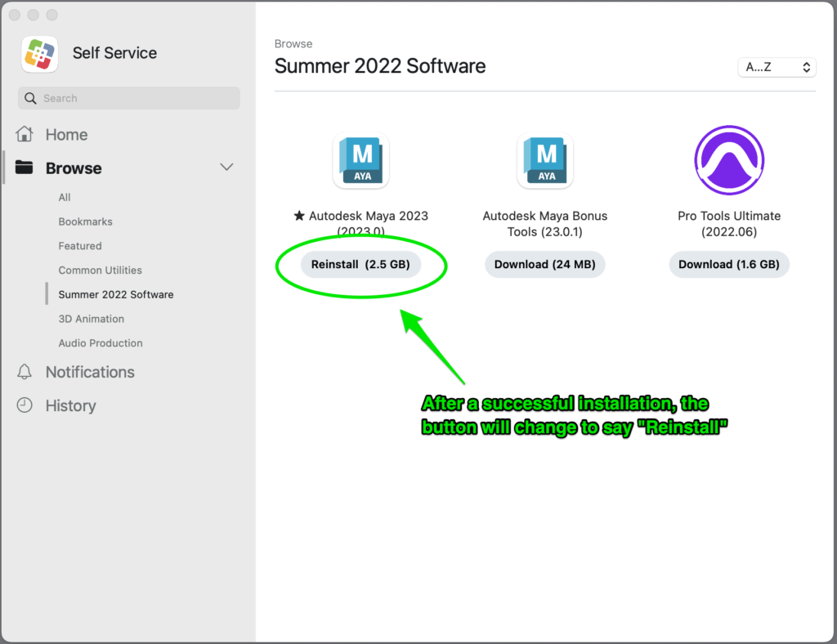The height and width of the screenshot is (644, 837).
Task: Click the red close window button
Action: click(x=15, y=15)
